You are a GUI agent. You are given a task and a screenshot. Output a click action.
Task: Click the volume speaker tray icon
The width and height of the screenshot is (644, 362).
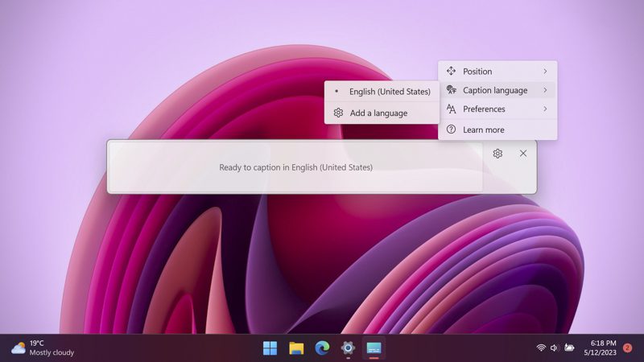coord(555,348)
